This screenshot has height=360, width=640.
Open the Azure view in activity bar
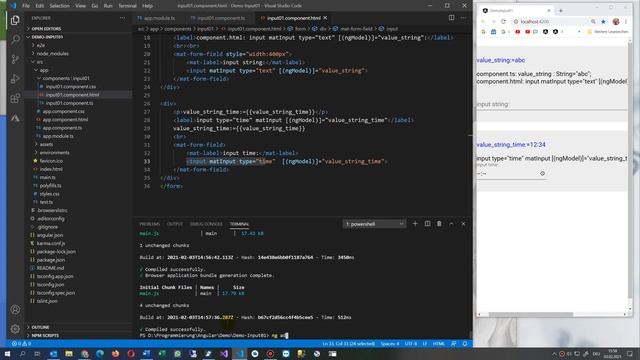[x=15, y=118]
